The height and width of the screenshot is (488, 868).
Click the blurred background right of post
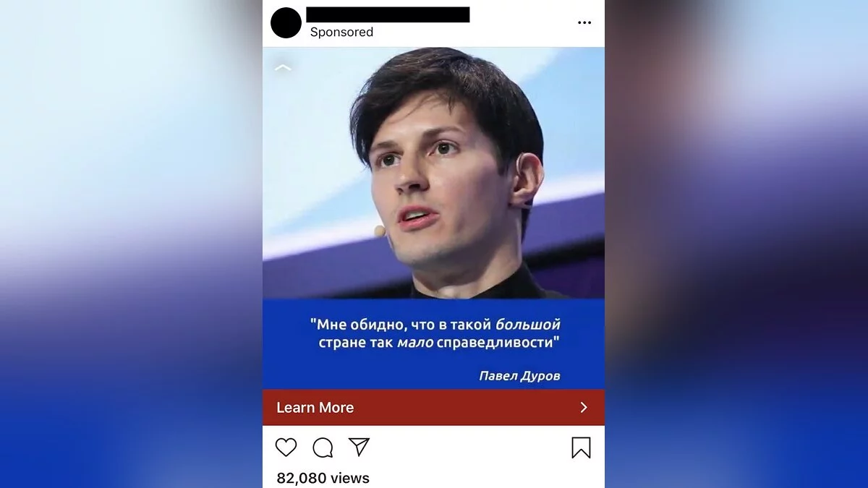[736, 244]
